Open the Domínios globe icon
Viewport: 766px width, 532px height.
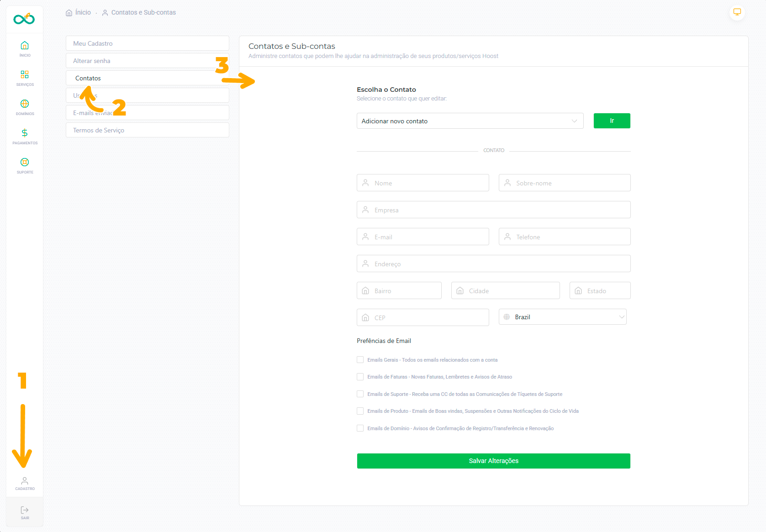pyautogui.click(x=25, y=104)
